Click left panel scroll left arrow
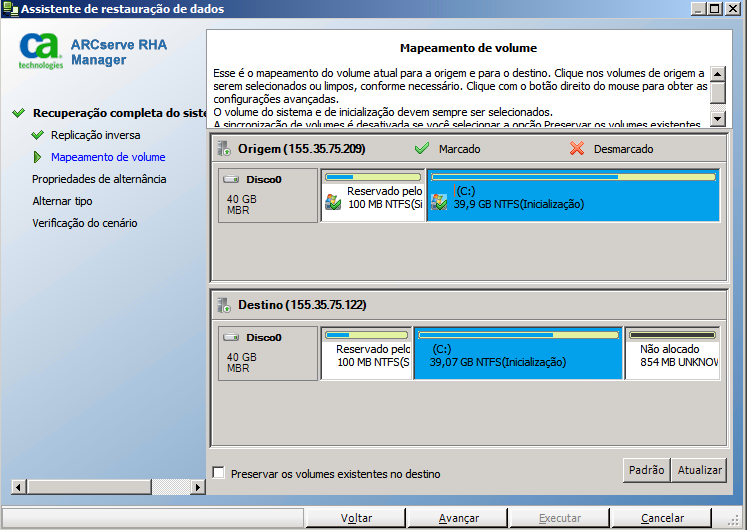The height and width of the screenshot is (530, 747). (19, 487)
